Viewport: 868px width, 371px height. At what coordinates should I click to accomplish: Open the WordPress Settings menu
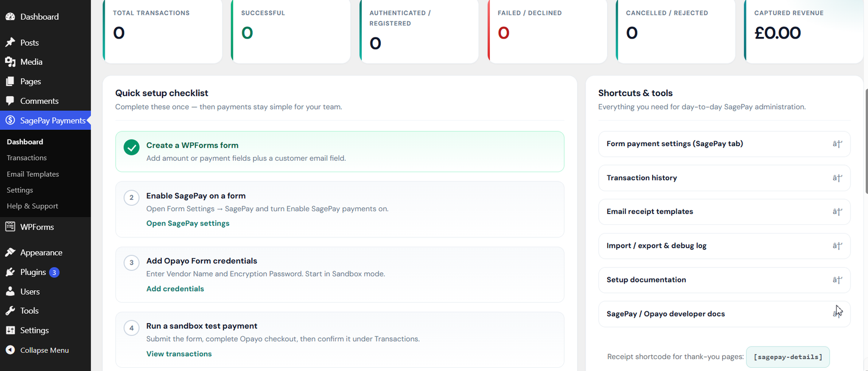pyautogui.click(x=46, y=330)
